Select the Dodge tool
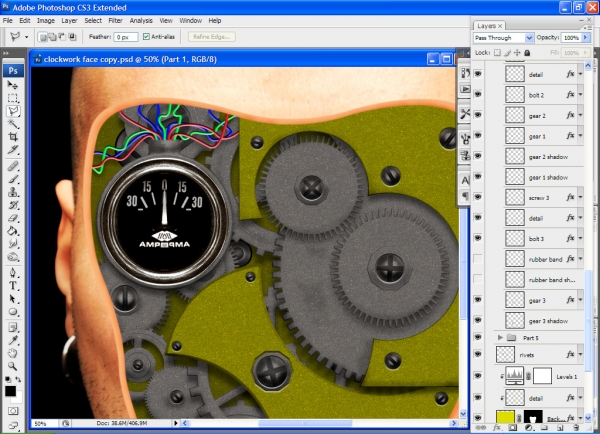Screen dimensions: 600x434 (x=13, y=257)
